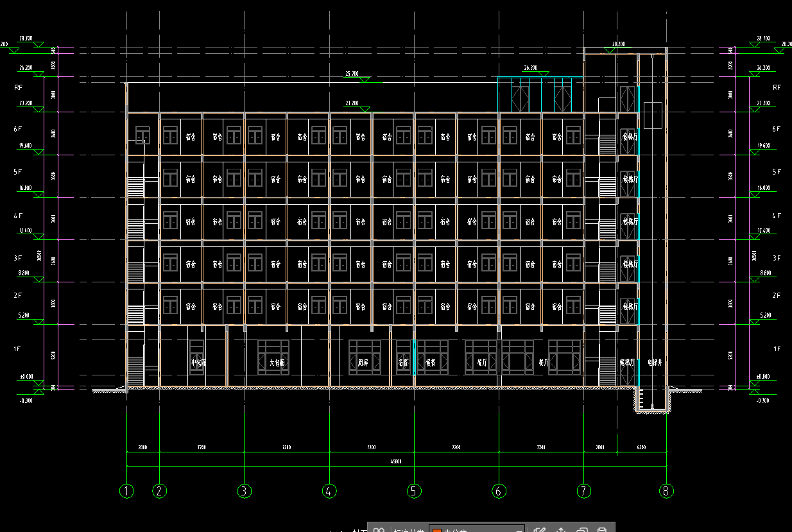Click the 厨房 kitchen room label
Viewport: 792px width, 532px height.
(363, 363)
